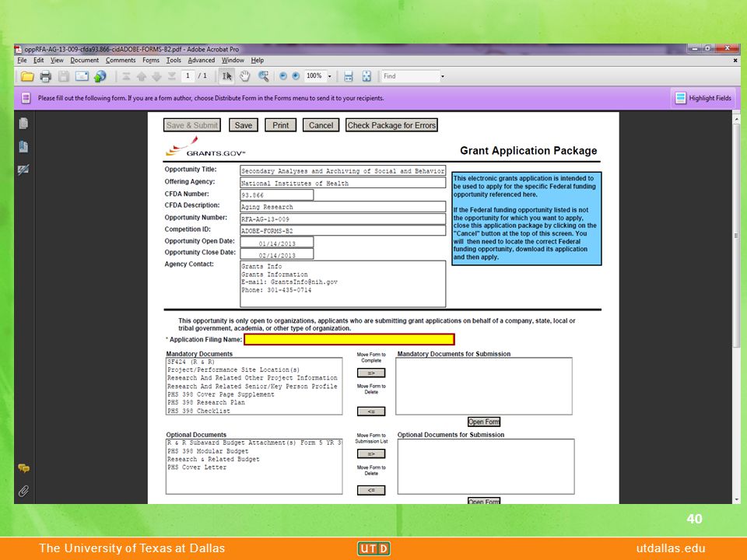Open the Forms menu
Image resolution: width=747 pixels, height=560 pixels.
coord(150,61)
